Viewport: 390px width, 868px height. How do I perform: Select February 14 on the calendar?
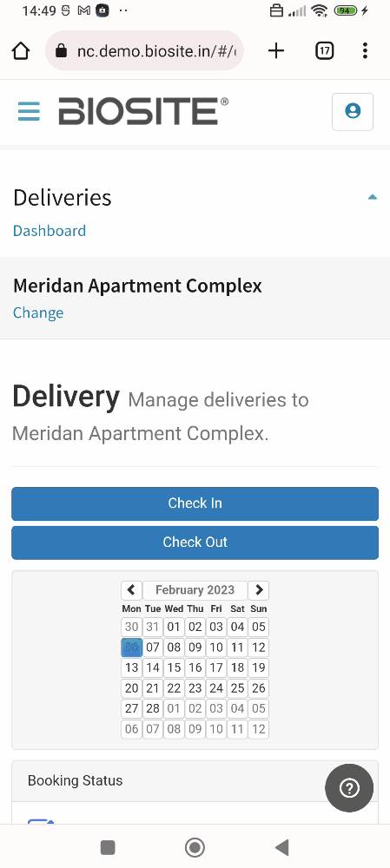[153, 667]
